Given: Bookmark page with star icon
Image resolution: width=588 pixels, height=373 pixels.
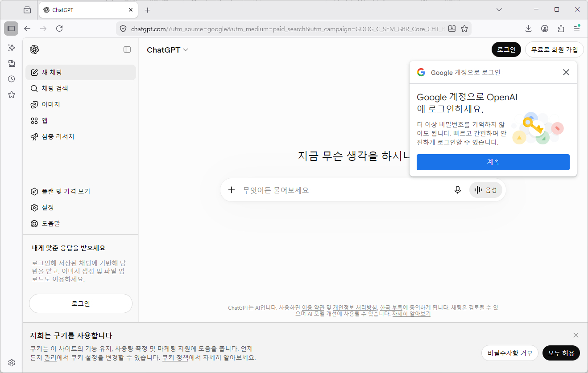Looking at the screenshot, I should pyautogui.click(x=464, y=29).
